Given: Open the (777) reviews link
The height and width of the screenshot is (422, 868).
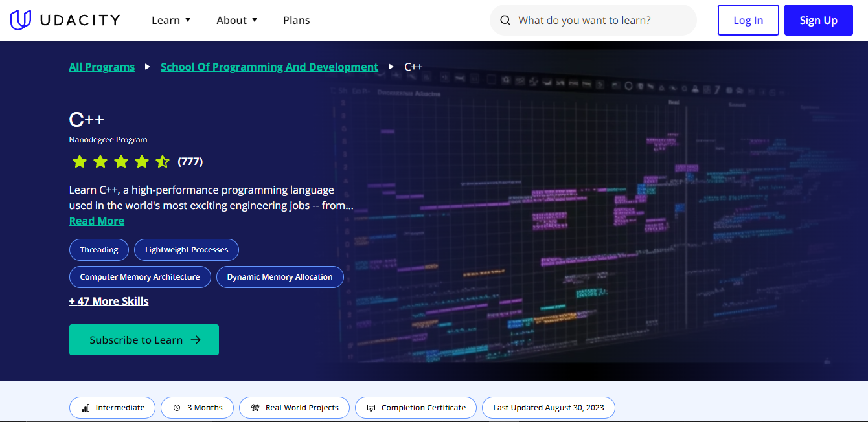Looking at the screenshot, I should [190, 161].
